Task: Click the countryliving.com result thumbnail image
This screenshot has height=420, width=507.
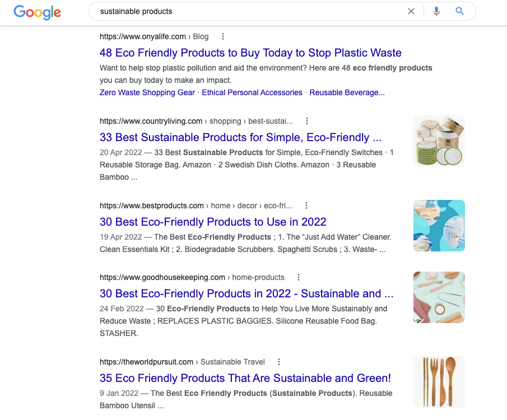Action: (x=439, y=141)
